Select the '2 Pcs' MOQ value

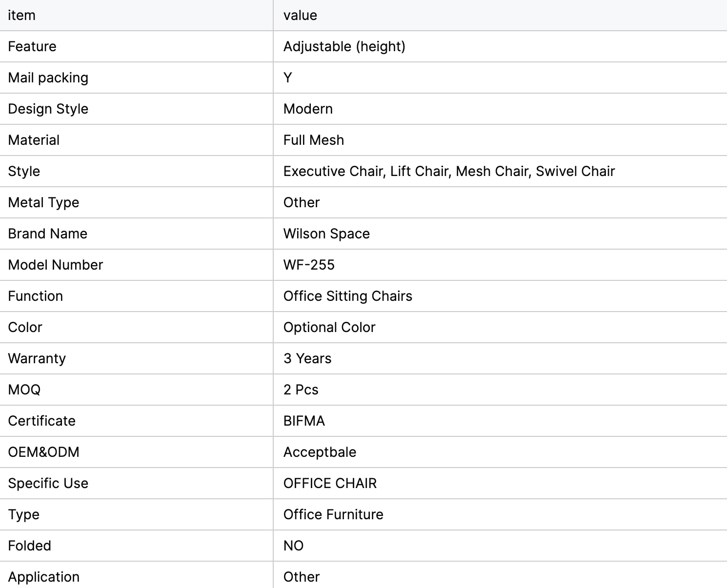[x=301, y=390]
